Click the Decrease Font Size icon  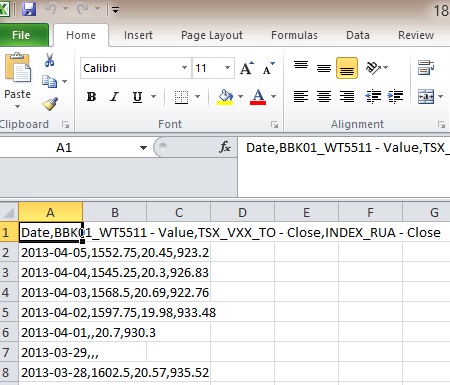point(269,68)
